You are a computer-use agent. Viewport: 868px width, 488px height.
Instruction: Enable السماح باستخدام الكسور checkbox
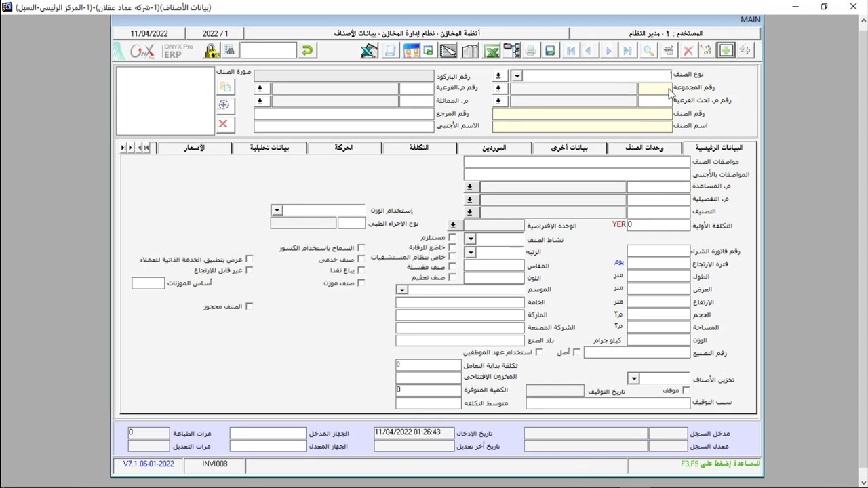tap(361, 248)
